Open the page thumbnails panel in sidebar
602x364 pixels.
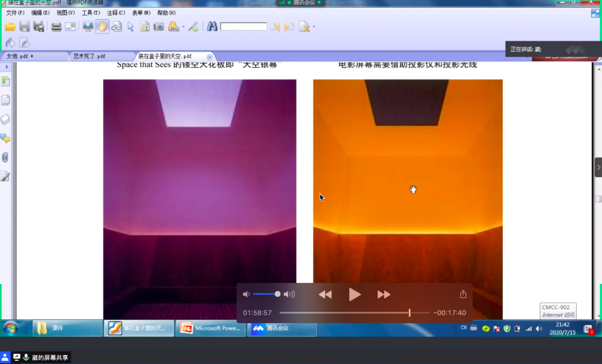tap(5, 100)
